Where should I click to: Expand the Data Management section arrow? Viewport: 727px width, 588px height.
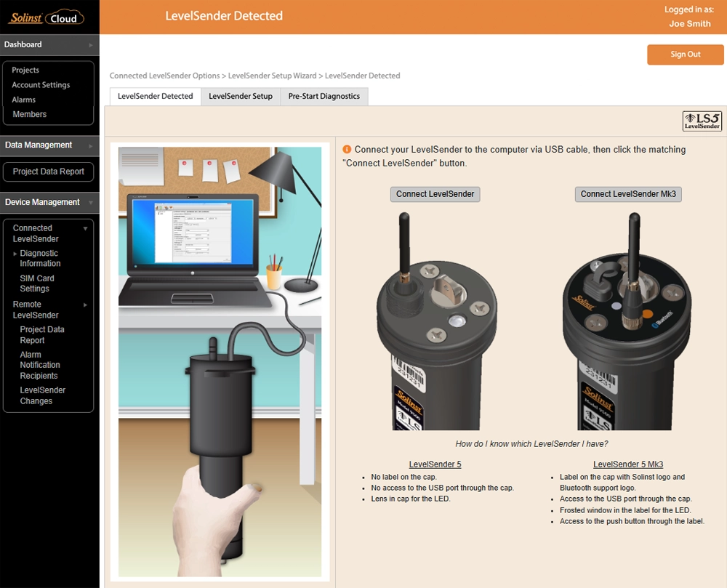[91, 145]
